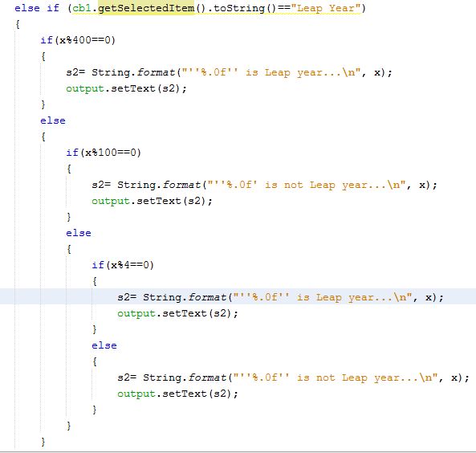
Task: Click the toString() call in the first line
Action: click(x=245, y=8)
